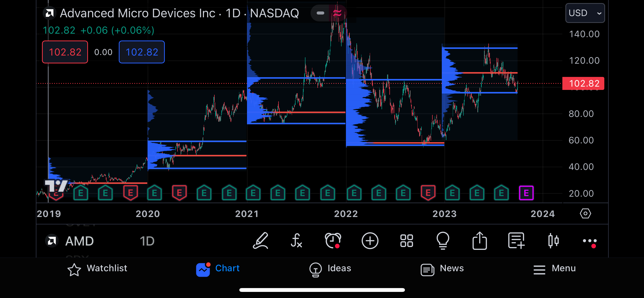Collapse the legend with the dash toggle

click(320, 13)
